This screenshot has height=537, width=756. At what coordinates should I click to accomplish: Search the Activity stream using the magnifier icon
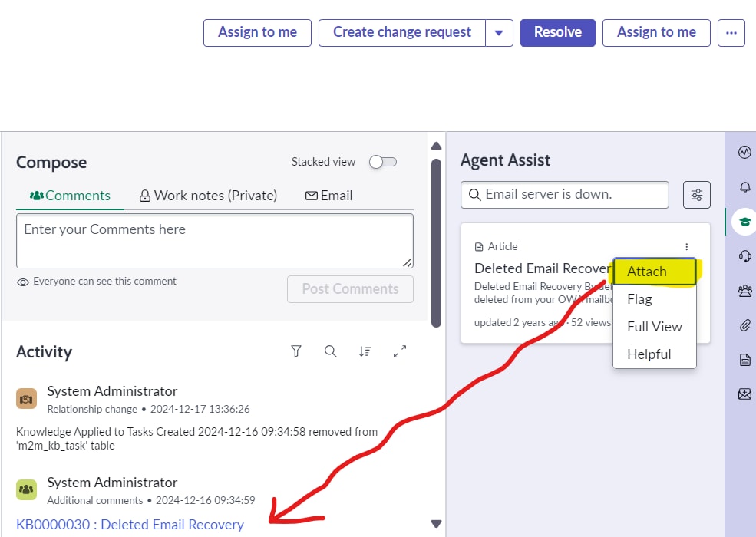pyautogui.click(x=331, y=351)
